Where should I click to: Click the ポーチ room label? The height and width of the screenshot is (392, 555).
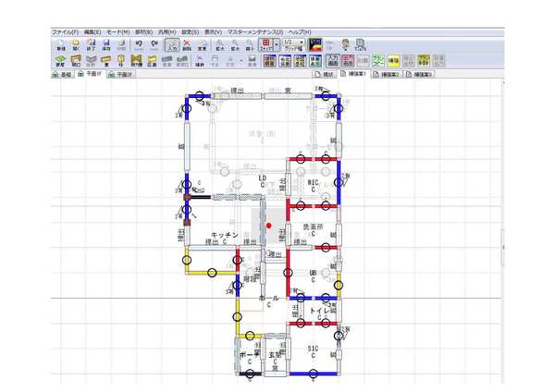coord(250,355)
